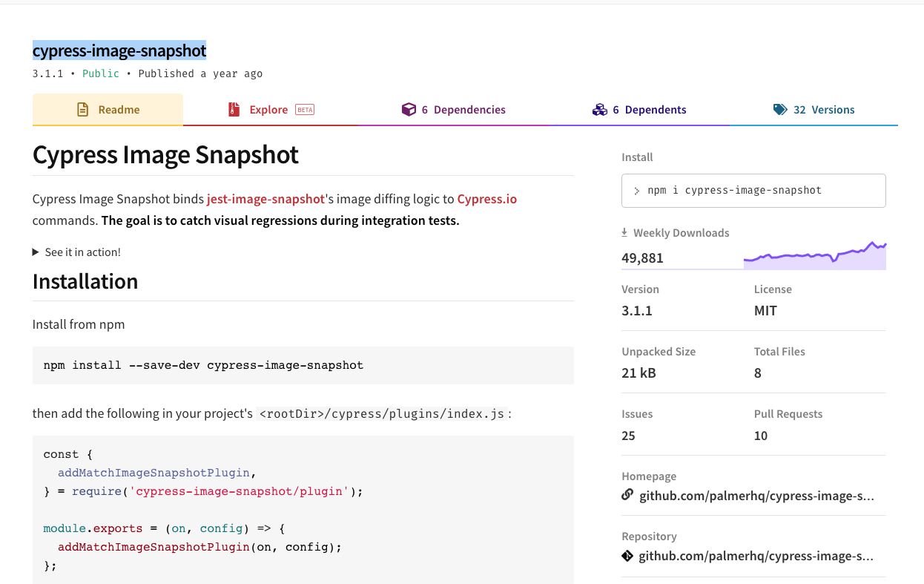Click the bold goal sentence about visual regressions
924x584 pixels.
tap(280, 220)
